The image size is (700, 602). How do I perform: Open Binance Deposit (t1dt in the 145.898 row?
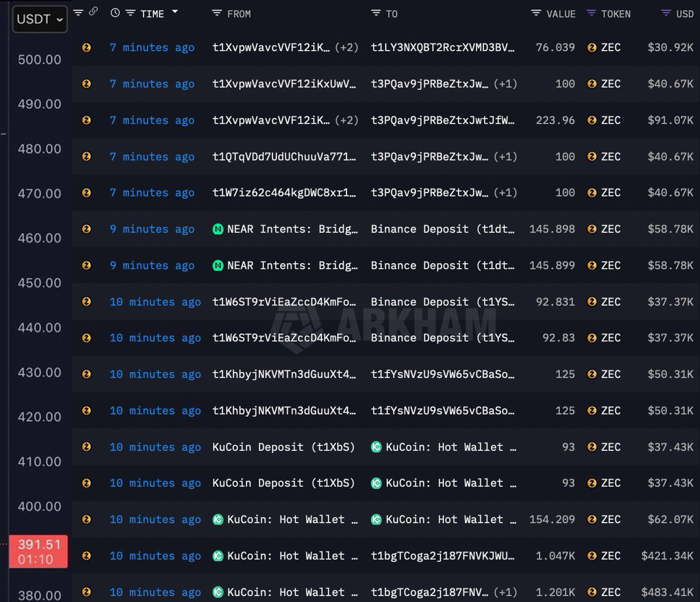pyautogui.click(x=443, y=229)
